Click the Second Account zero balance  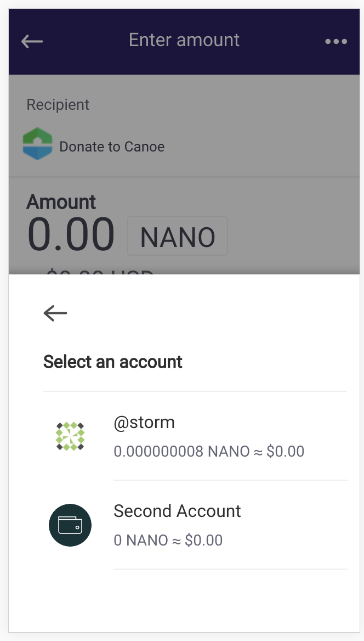[x=168, y=540]
